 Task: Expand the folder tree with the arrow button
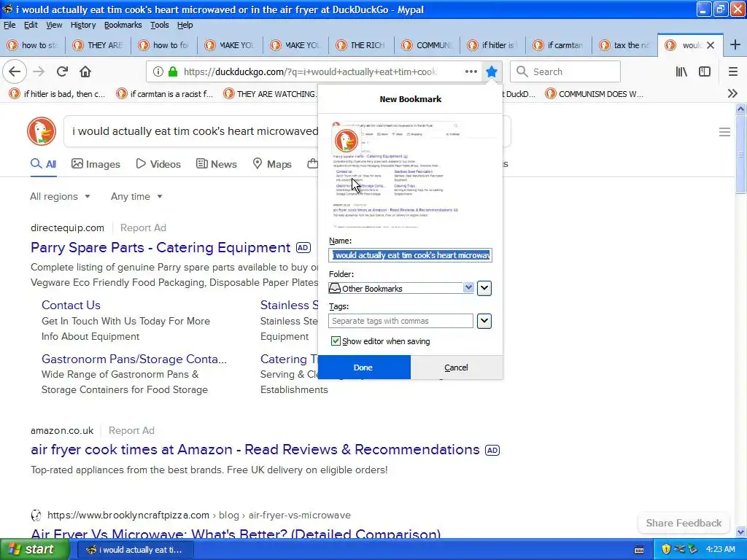click(484, 288)
